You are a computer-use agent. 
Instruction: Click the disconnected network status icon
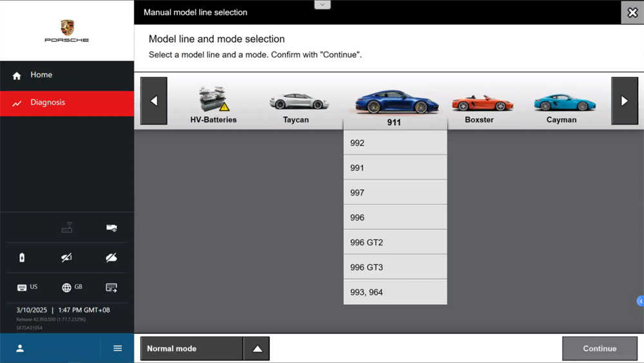(67, 258)
